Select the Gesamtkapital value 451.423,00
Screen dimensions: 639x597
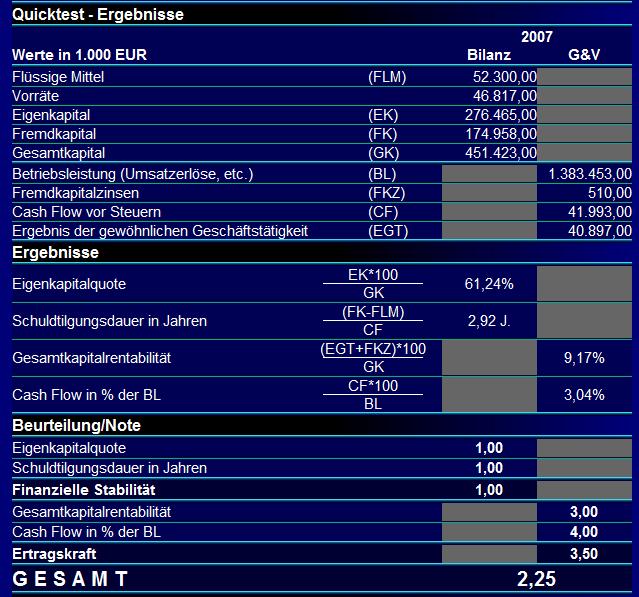[x=501, y=153]
